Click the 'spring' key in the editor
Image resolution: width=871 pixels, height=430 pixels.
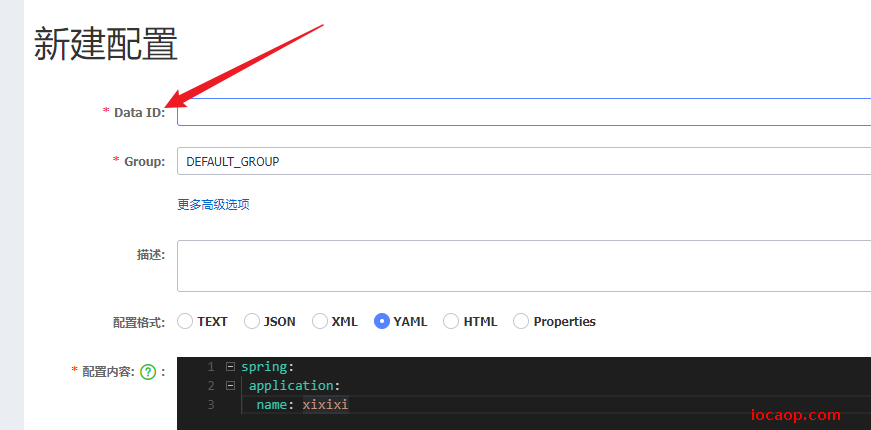[264, 367]
